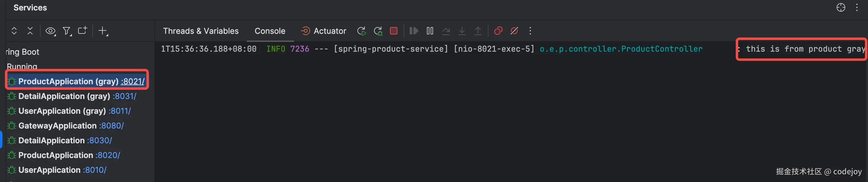Open the Actuator tab
This screenshot has width=868, height=182.
324,31
